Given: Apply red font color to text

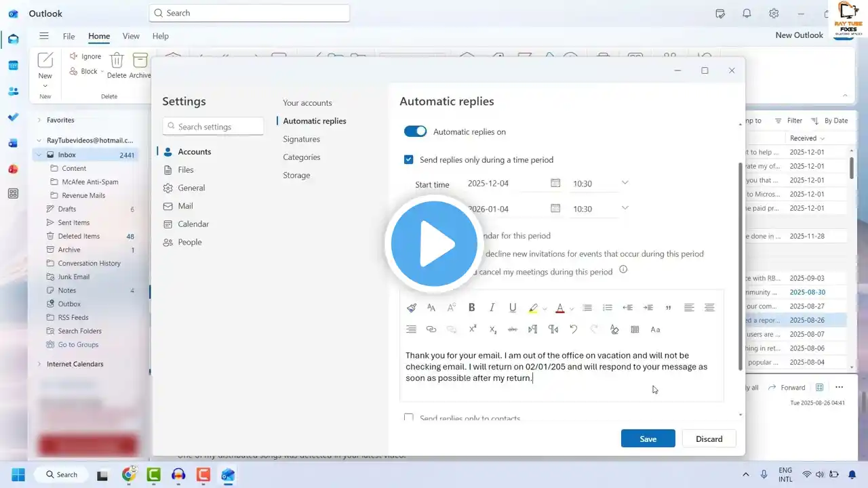Looking at the screenshot, I should click(x=560, y=308).
